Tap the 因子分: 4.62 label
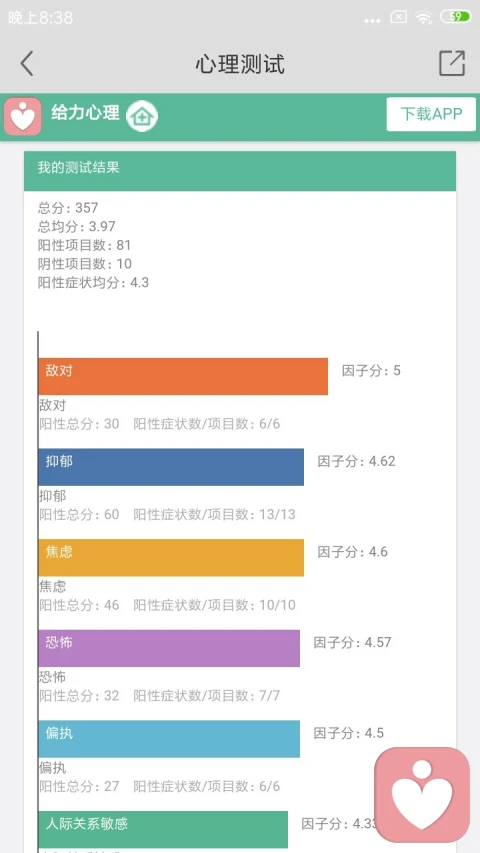Viewport: 480px width, 853px height. coord(356,461)
